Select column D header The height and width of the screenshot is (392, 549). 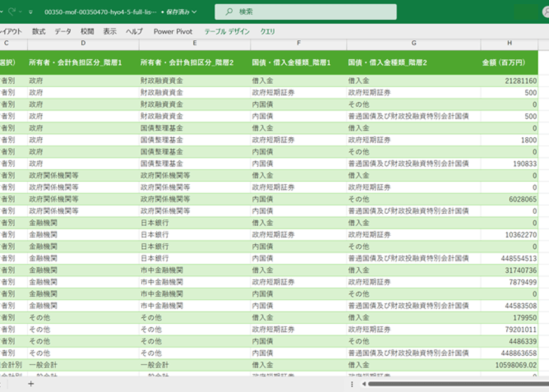pos(83,43)
